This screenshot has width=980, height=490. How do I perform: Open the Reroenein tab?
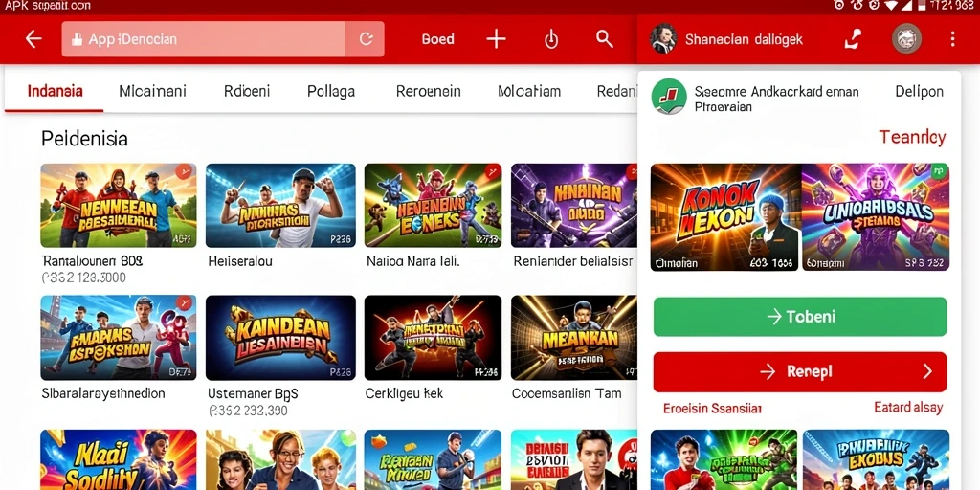(428, 91)
